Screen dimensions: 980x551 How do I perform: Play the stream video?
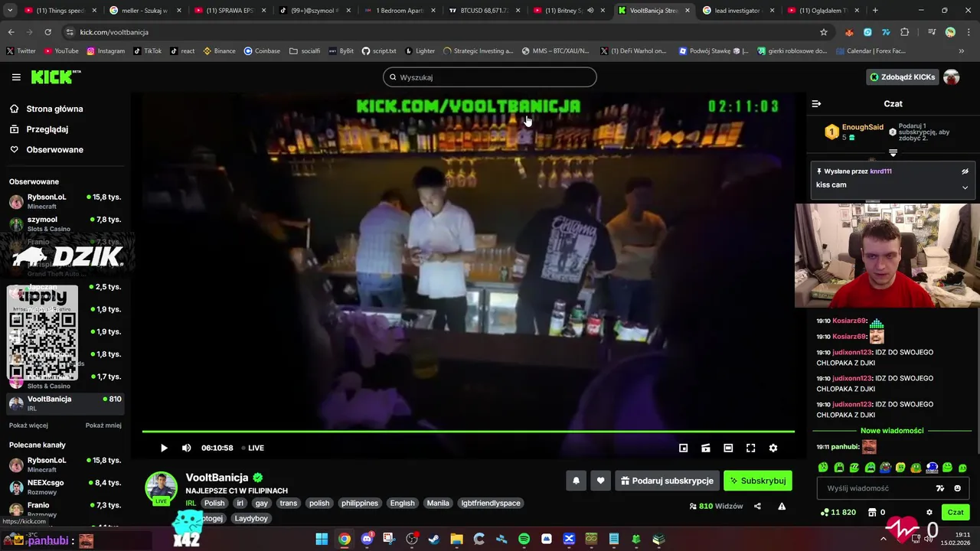pyautogui.click(x=164, y=448)
